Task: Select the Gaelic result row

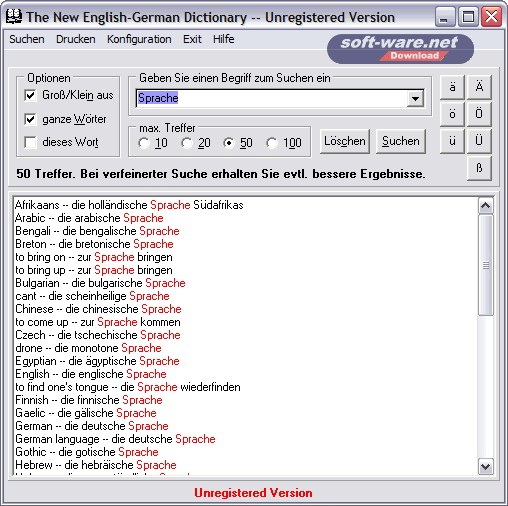Action: click(86, 413)
